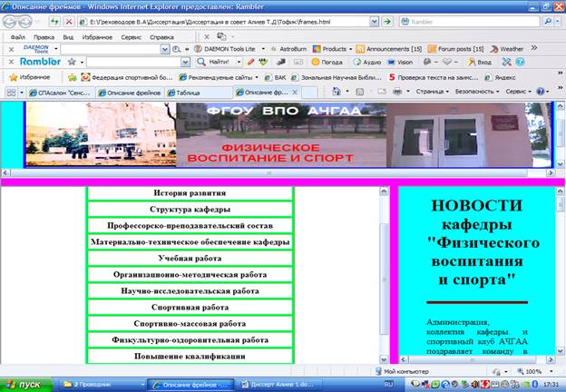
Task: Click the DAEMON Tools logo icon
Action: [35, 49]
